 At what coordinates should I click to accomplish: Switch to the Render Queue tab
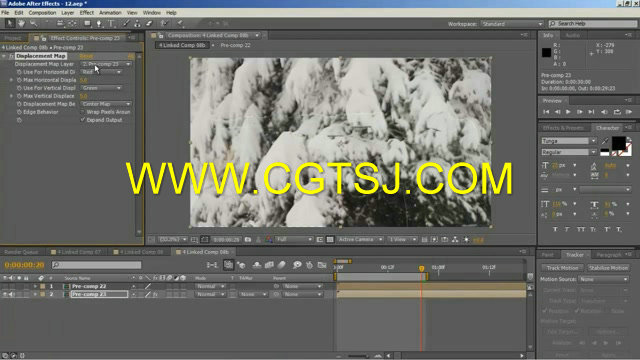21,252
